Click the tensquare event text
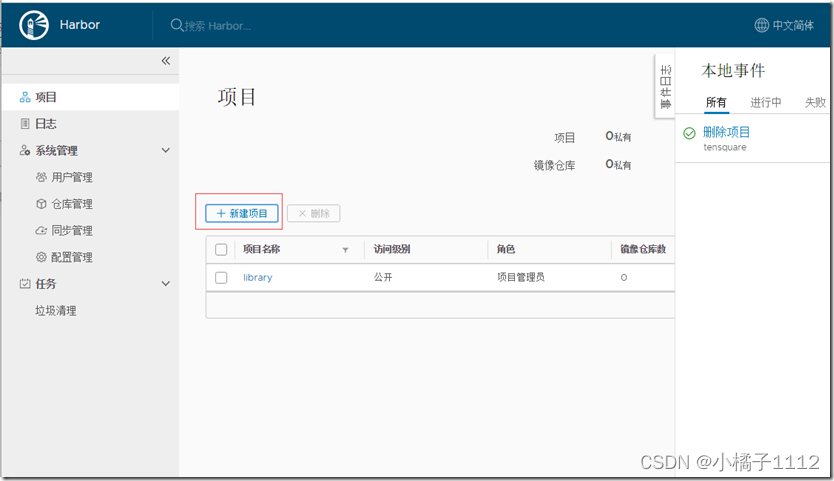834x481 pixels. pyautogui.click(x=724, y=147)
